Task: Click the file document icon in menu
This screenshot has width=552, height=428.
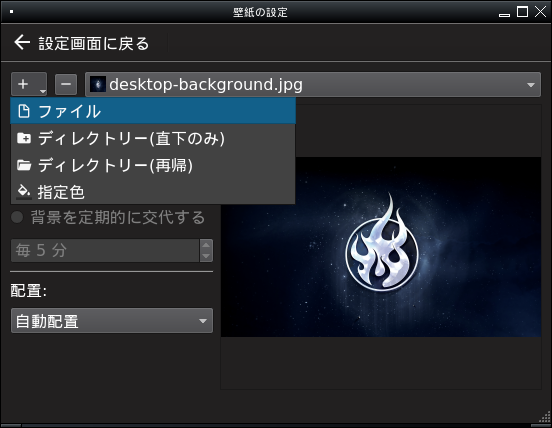Action: 24,111
